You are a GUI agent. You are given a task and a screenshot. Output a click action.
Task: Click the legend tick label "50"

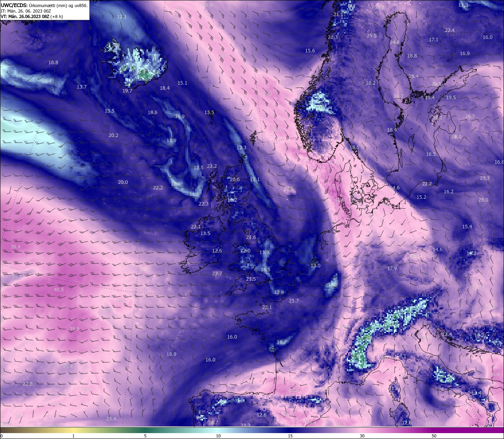click(x=434, y=436)
